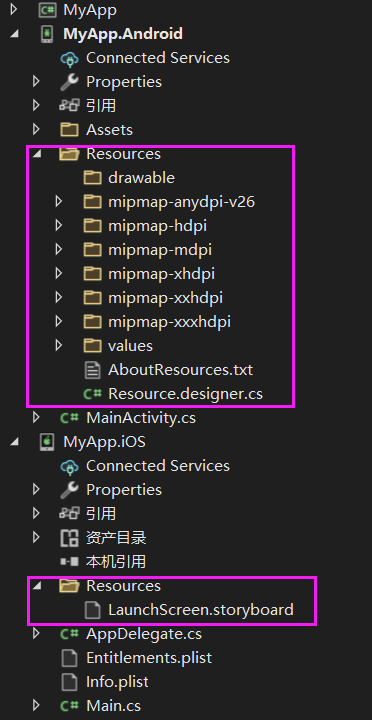Image resolution: width=372 pixels, height=720 pixels.
Task: Click the C# icon beside Resource.designer.cs
Action: click(92, 394)
